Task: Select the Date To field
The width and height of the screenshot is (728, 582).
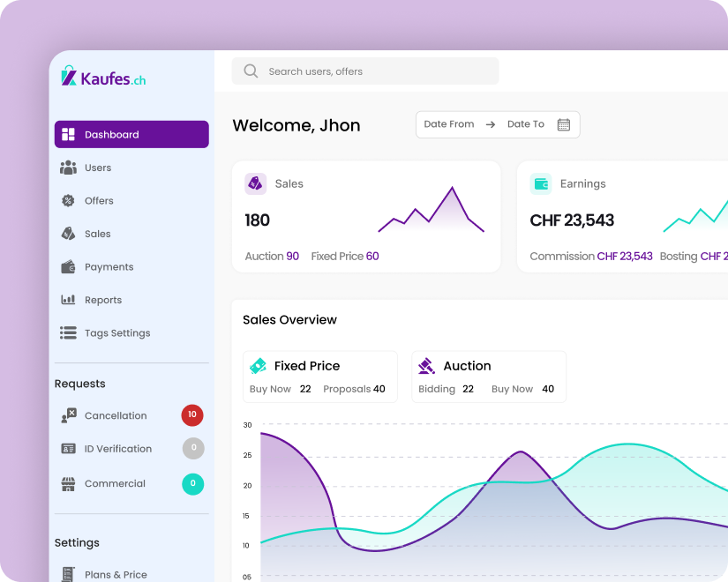Action: pyautogui.click(x=526, y=124)
